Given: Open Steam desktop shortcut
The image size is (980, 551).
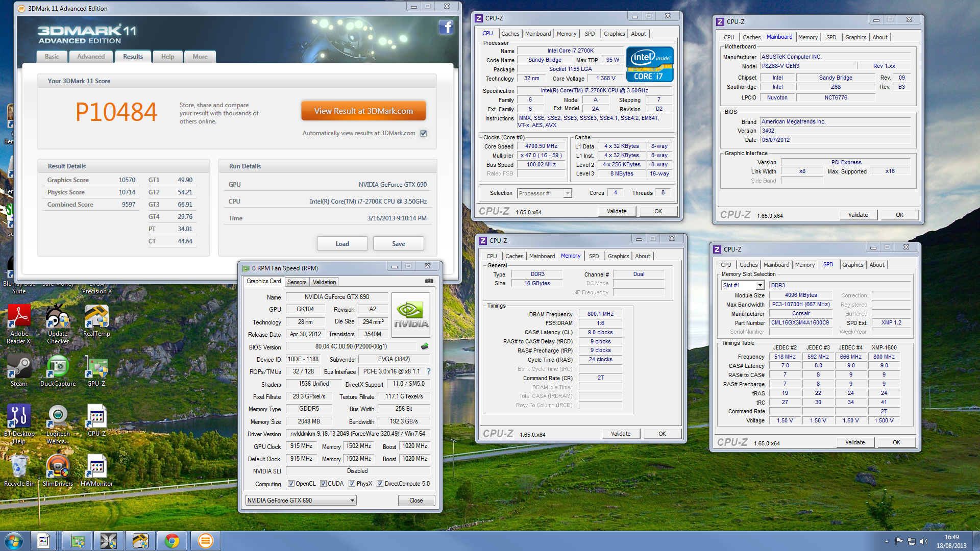Looking at the screenshot, I should [19, 371].
